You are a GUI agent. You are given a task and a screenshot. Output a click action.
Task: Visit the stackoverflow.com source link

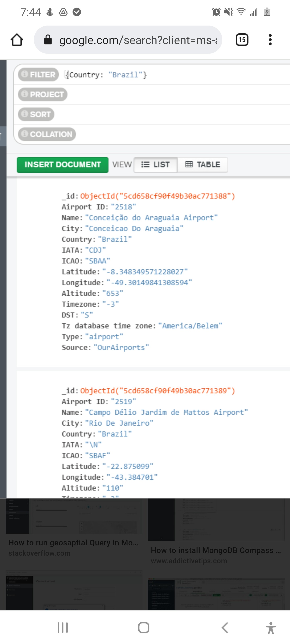pyautogui.click(x=39, y=553)
